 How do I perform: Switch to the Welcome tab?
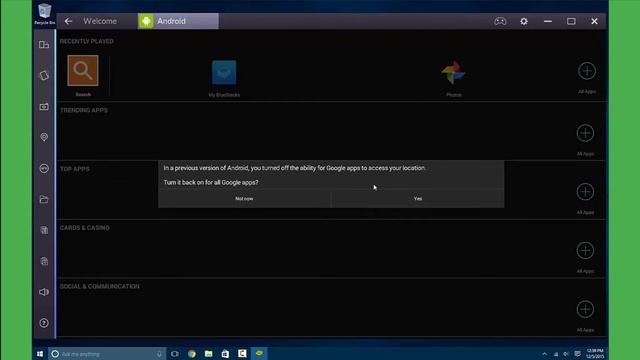point(100,21)
